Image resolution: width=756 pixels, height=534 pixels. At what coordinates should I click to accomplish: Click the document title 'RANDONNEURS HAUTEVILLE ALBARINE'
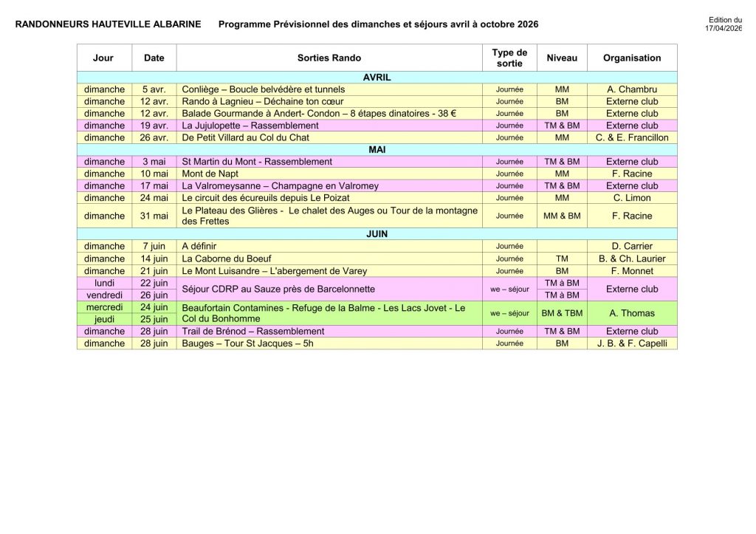[108, 24]
